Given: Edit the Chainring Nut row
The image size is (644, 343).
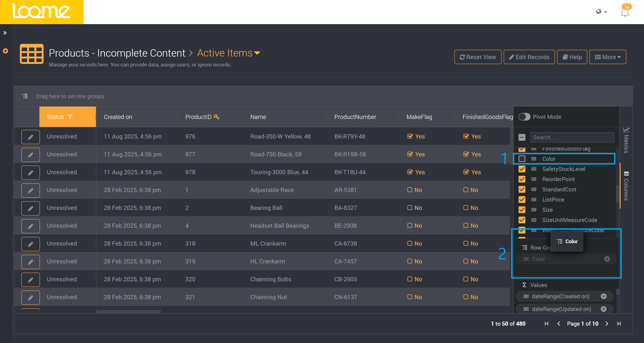Looking at the screenshot, I should pyautogui.click(x=31, y=297).
